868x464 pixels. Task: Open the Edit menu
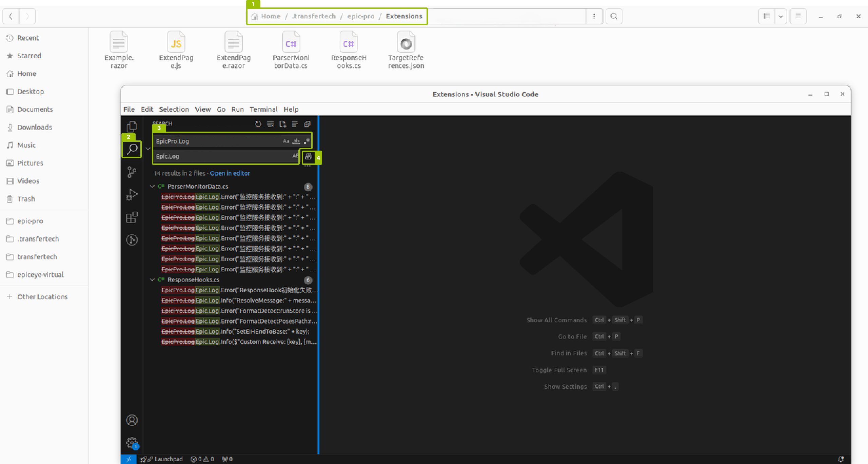click(x=147, y=109)
